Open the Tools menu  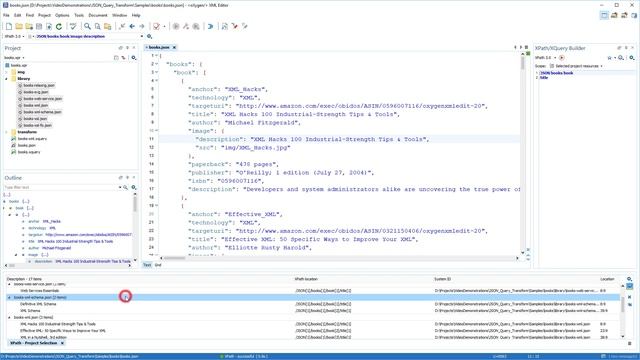pos(79,15)
